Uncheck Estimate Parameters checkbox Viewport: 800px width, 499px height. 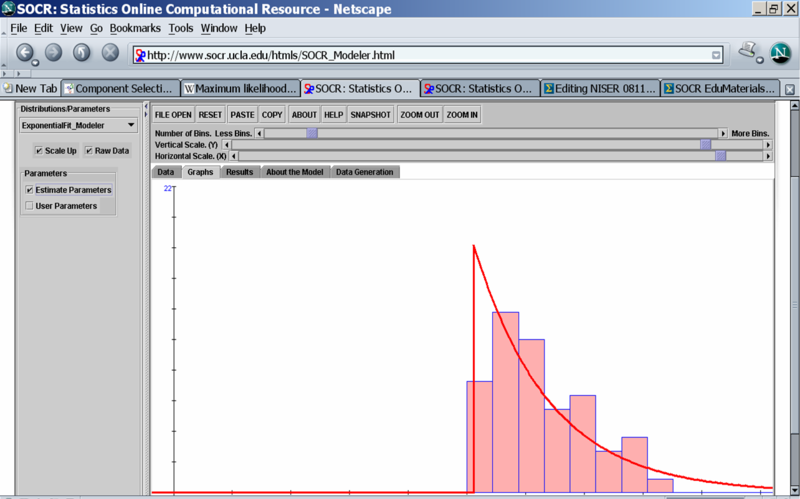point(29,190)
